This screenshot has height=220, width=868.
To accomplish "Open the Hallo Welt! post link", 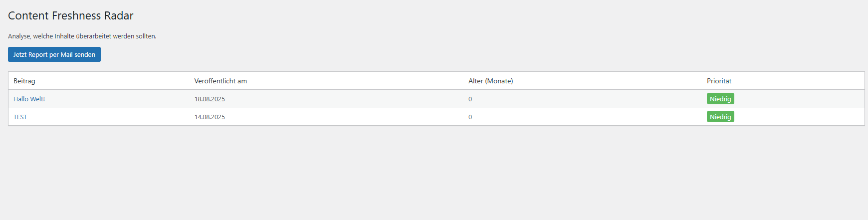I will (x=29, y=99).
